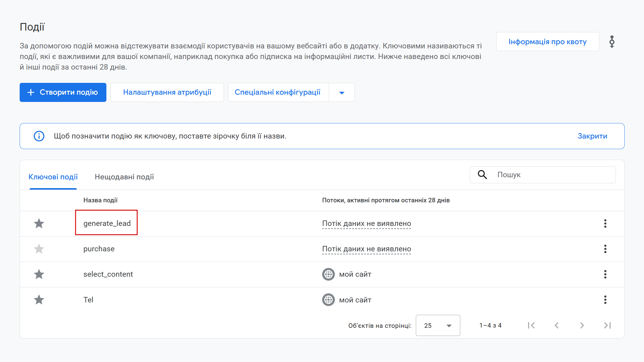The image size is (644, 362).
Task: Click the insights icon beside quota information
Action: tap(612, 42)
